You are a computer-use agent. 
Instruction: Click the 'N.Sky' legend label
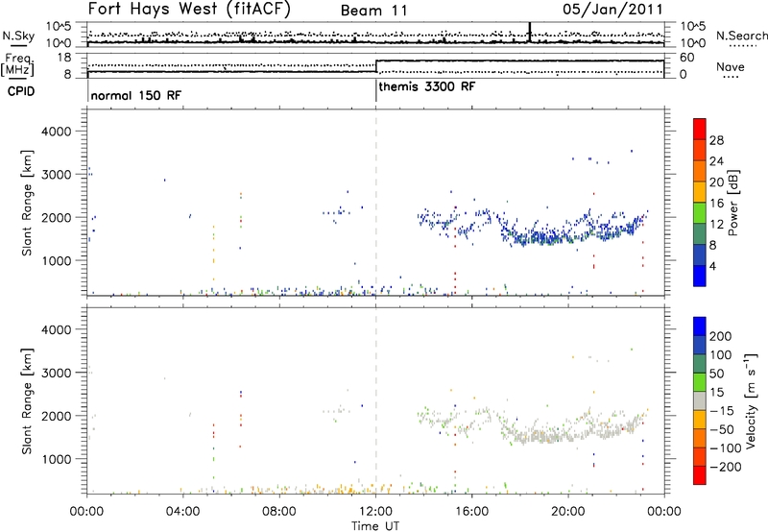[18, 36]
